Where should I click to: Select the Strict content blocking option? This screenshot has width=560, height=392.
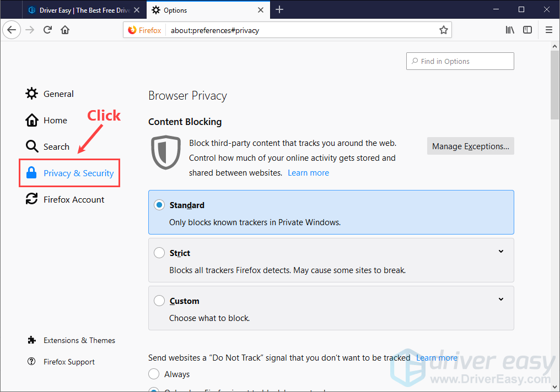click(159, 252)
